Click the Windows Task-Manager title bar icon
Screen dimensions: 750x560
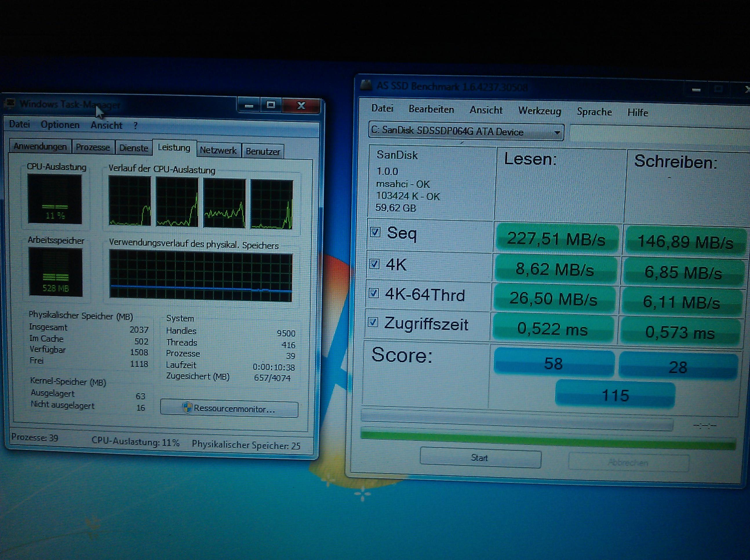pos(11,103)
